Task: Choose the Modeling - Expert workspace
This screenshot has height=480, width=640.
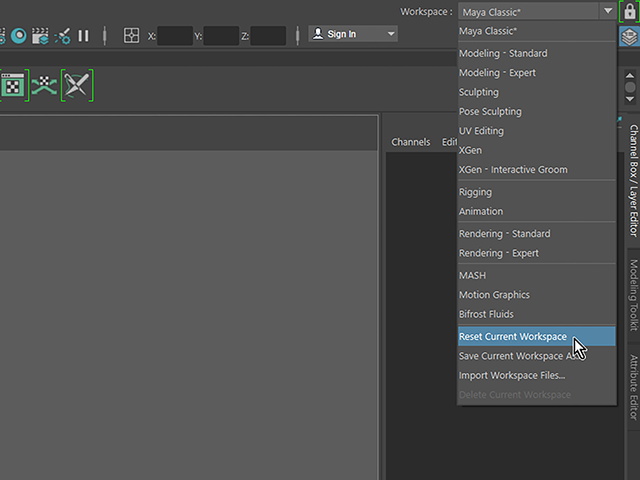Action: pos(537,73)
